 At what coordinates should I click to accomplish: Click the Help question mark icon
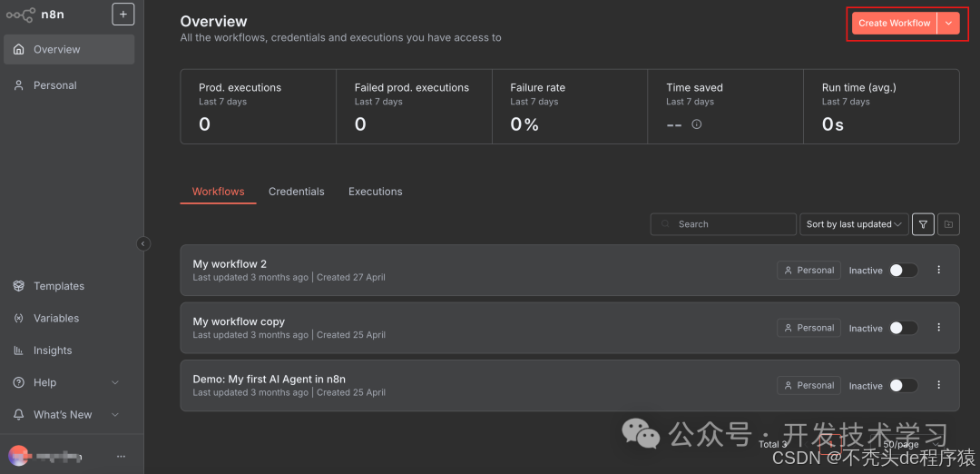[19, 382]
